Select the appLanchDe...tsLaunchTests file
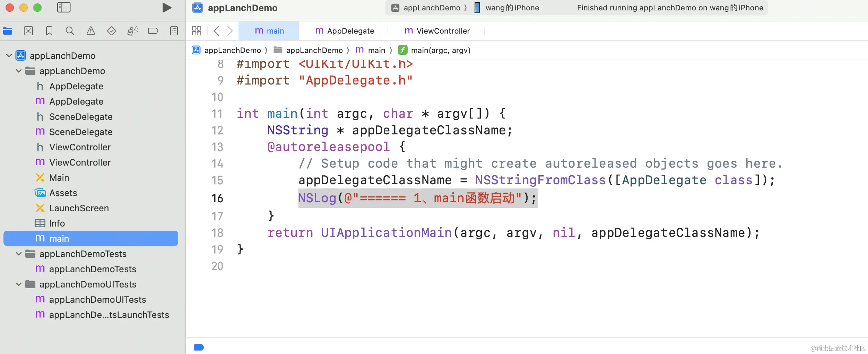The height and width of the screenshot is (354, 868). click(91, 315)
